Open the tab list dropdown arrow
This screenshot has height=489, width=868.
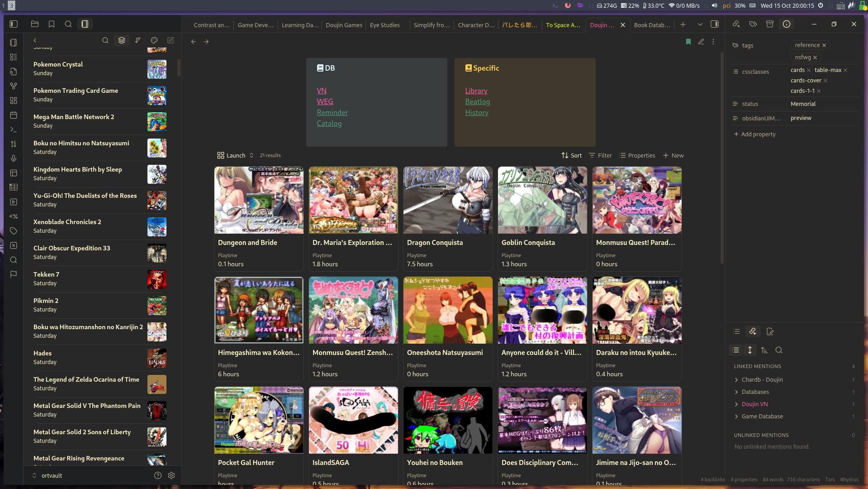(x=700, y=24)
